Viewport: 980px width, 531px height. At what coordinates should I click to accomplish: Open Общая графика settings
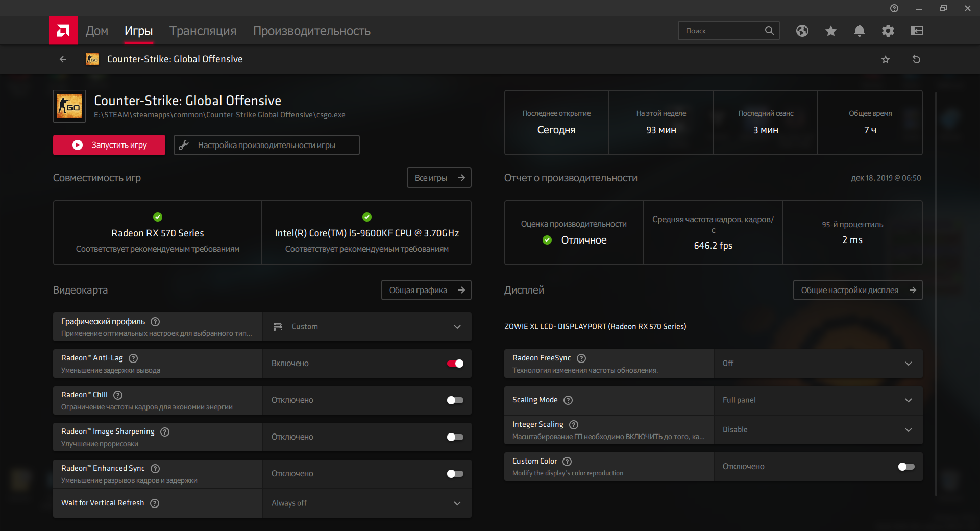point(426,290)
